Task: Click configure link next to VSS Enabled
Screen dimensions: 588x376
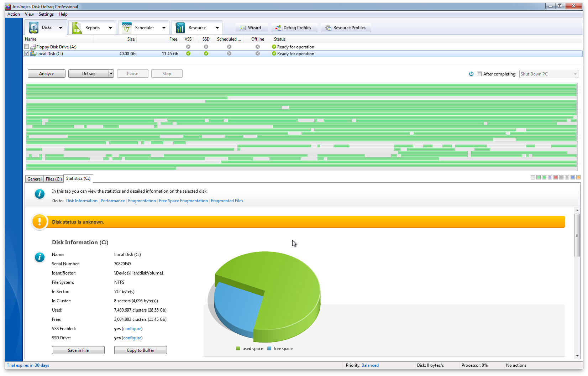Action: point(132,329)
